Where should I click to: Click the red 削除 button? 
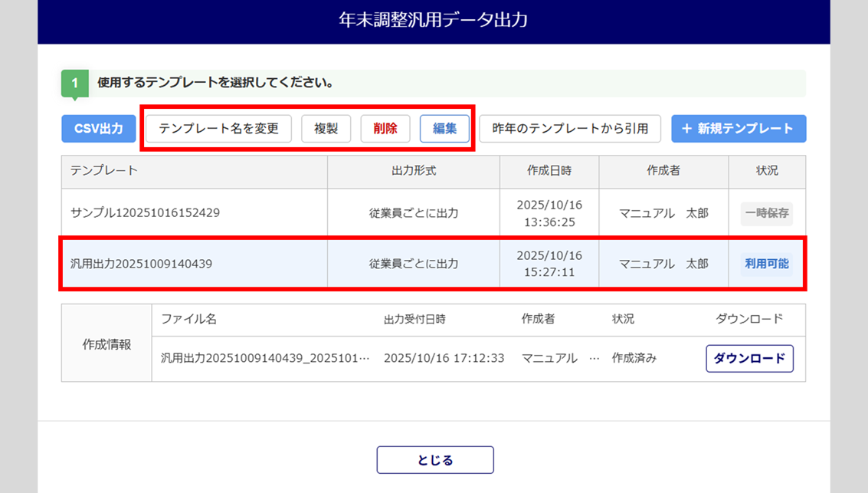(385, 129)
